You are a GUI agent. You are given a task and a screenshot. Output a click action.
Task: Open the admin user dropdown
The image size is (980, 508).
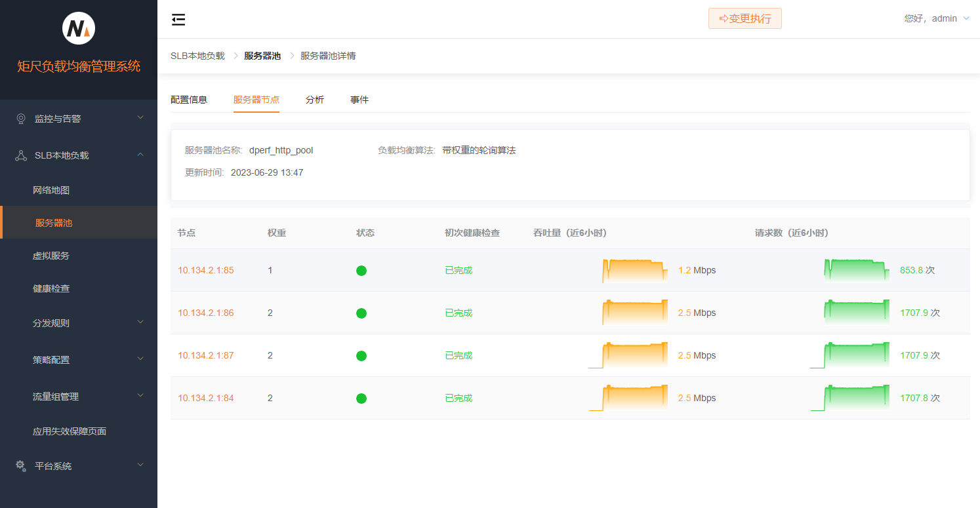click(x=937, y=18)
